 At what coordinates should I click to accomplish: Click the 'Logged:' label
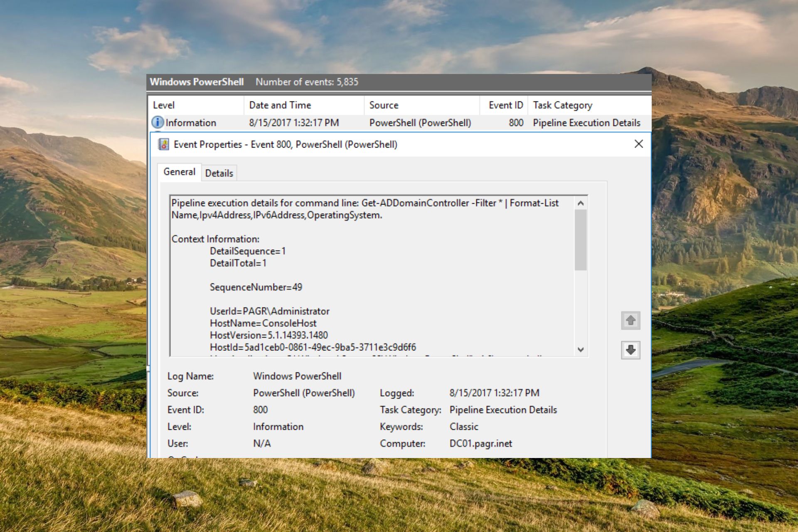(x=397, y=393)
